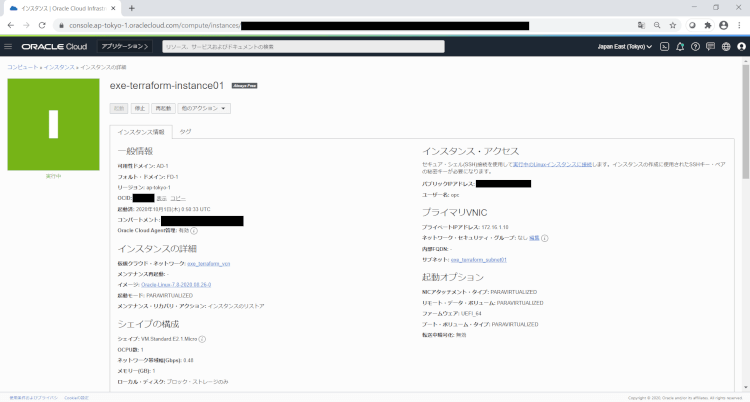Open the 他のアクション dropdown
The width and height of the screenshot is (750, 402).
[204, 108]
